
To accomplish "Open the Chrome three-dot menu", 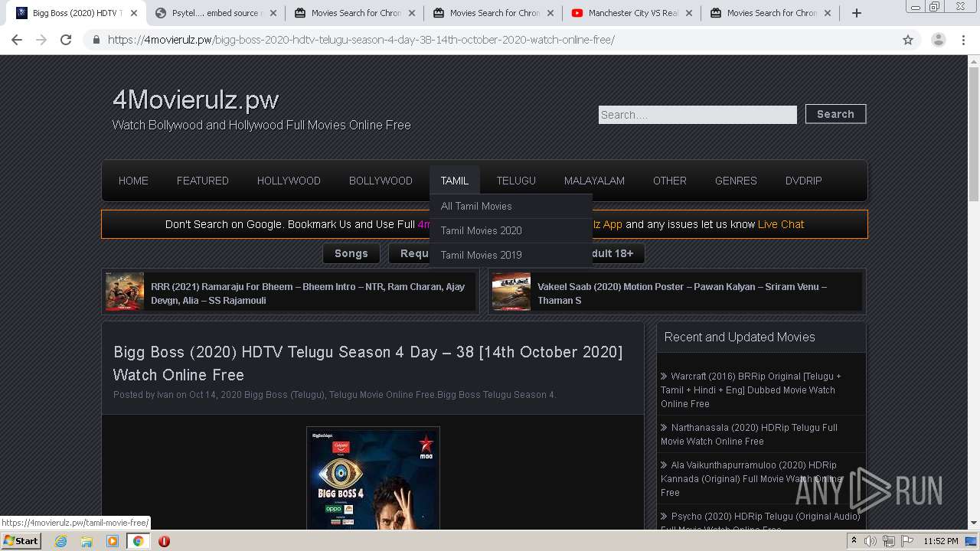I will pos(963,40).
